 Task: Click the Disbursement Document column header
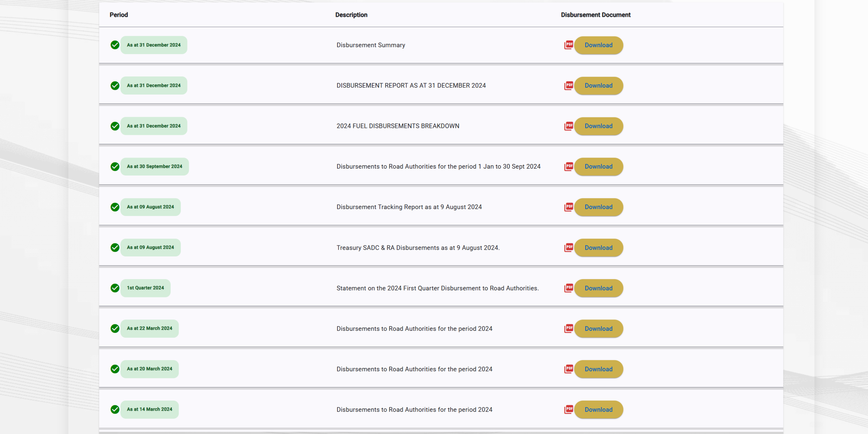pyautogui.click(x=595, y=15)
